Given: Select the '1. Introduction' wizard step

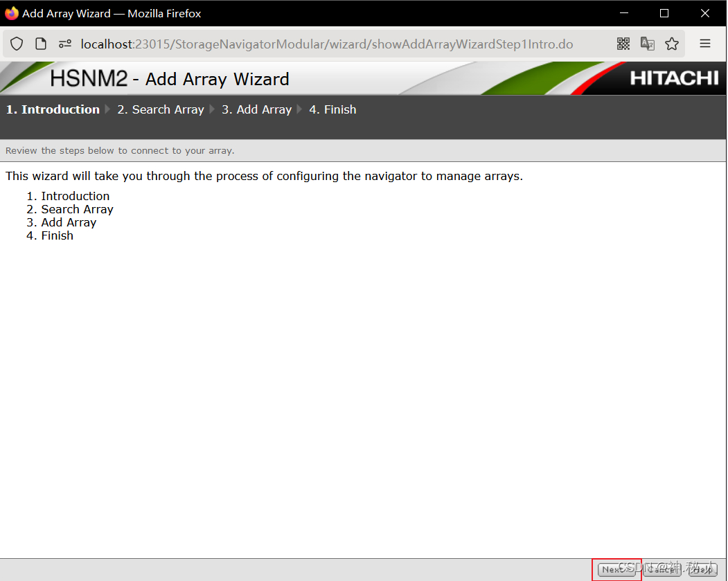Looking at the screenshot, I should 53,109.
